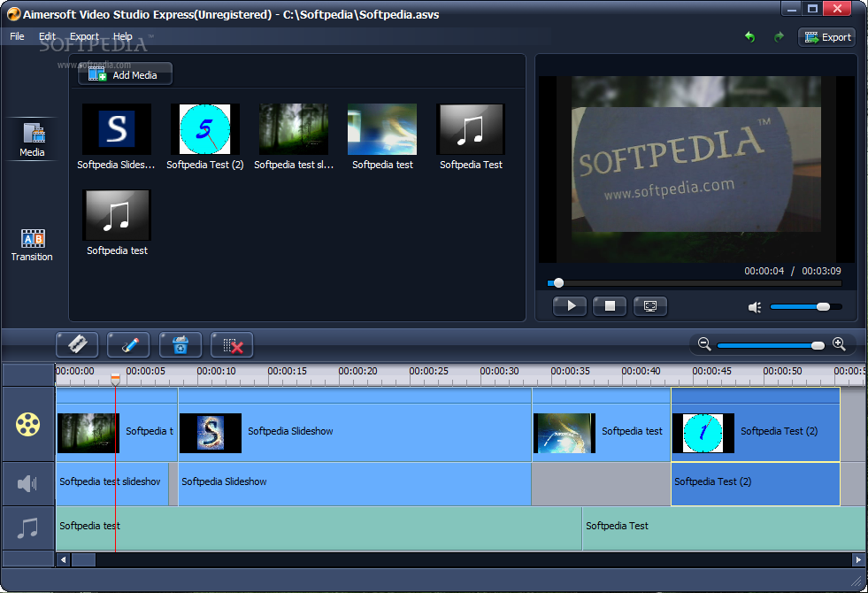Select the Softpedia Slides... media thumbnail
Image resolution: width=868 pixels, height=593 pixels.
pos(116,136)
